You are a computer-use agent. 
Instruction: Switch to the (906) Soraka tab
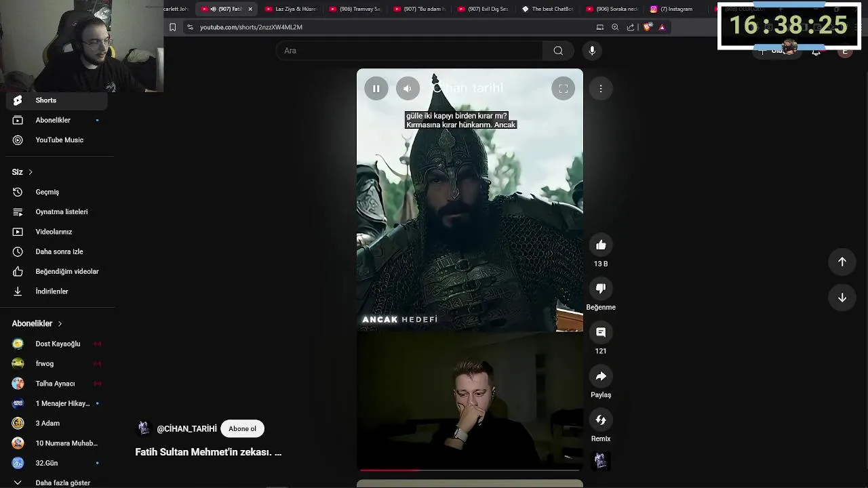point(612,9)
